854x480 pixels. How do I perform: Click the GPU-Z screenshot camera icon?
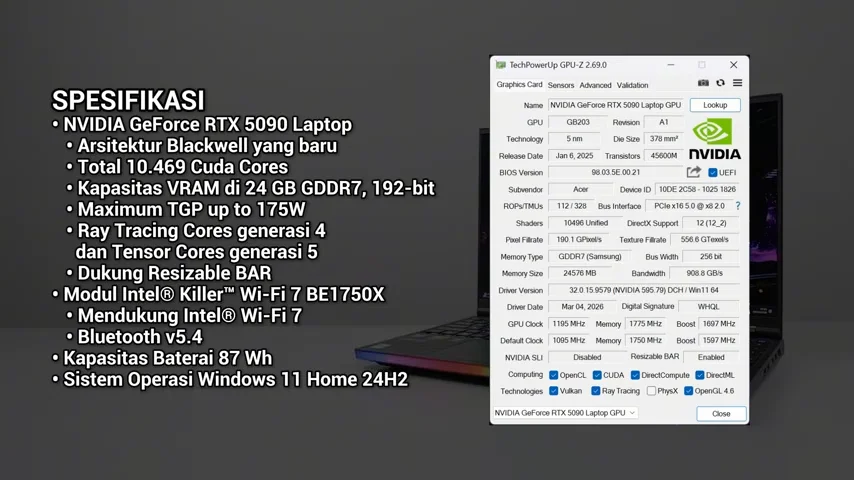pyautogui.click(x=703, y=83)
